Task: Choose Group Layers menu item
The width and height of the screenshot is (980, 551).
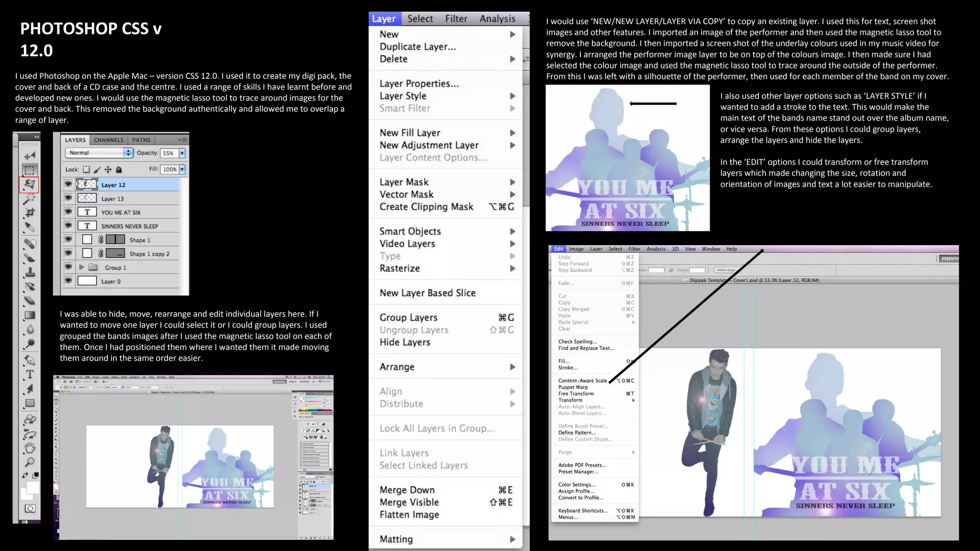Action: pyautogui.click(x=446, y=318)
